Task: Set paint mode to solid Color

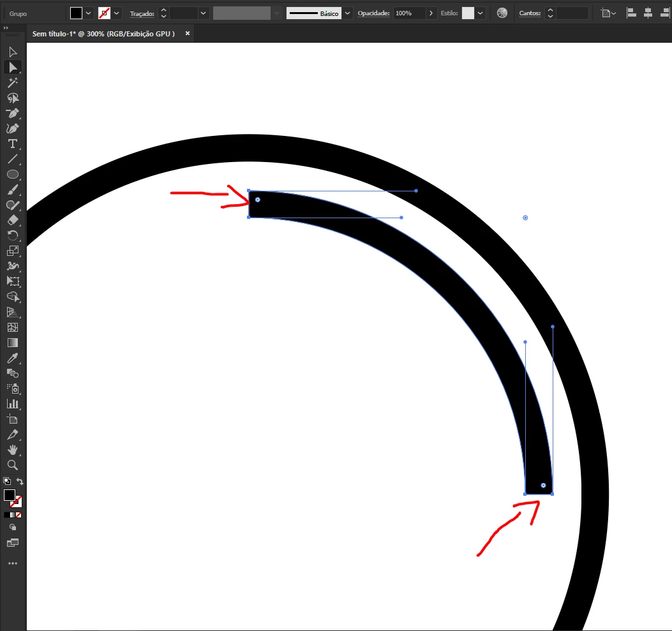Action: (7, 515)
